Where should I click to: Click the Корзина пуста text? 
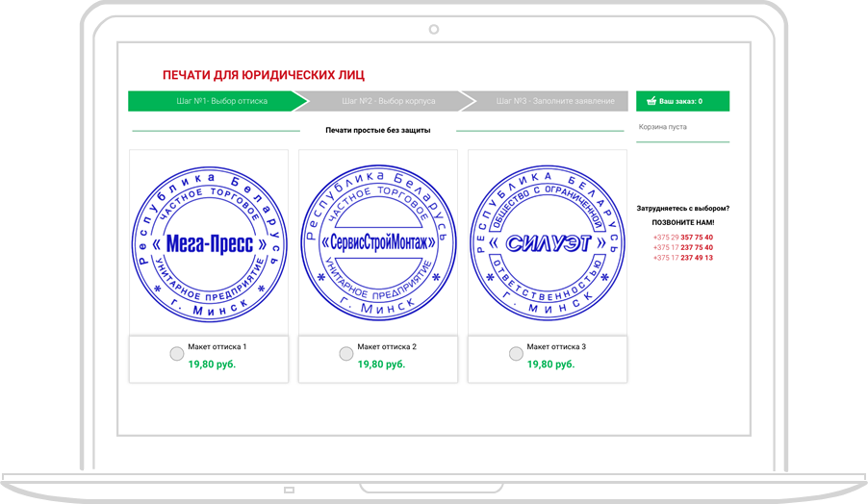coord(663,127)
